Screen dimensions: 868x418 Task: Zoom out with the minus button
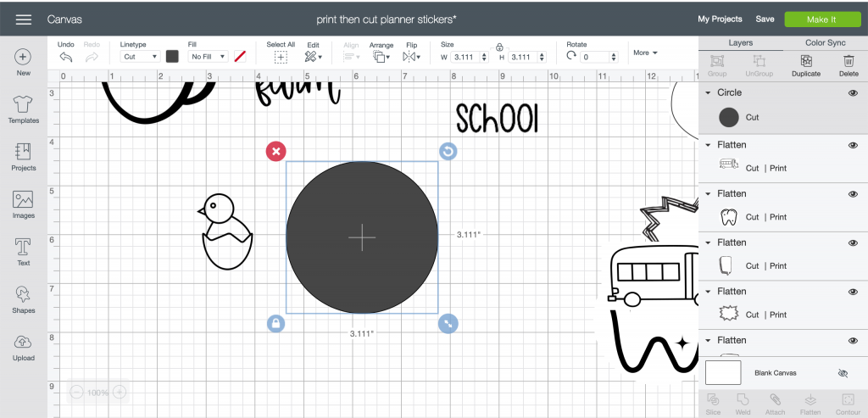coord(77,393)
